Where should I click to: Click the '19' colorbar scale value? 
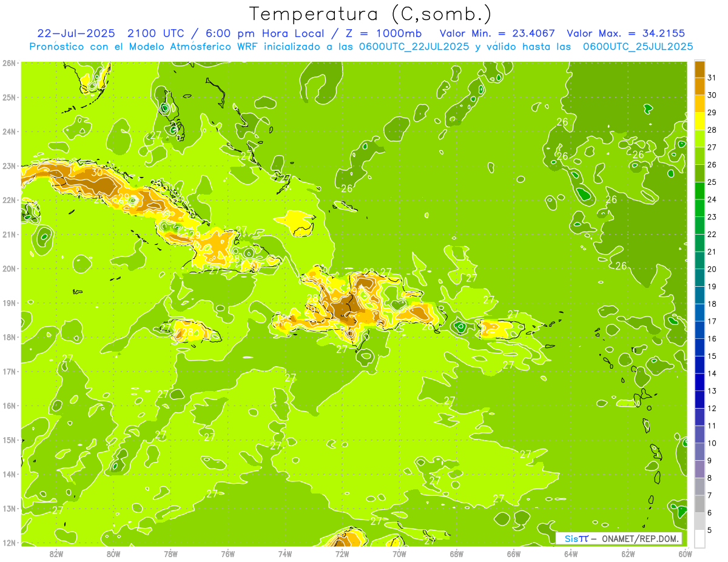point(712,286)
